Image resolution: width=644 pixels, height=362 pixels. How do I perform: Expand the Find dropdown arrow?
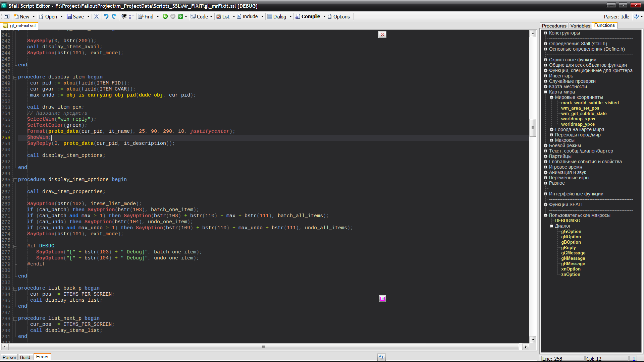pyautogui.click(x=158, y=16)
